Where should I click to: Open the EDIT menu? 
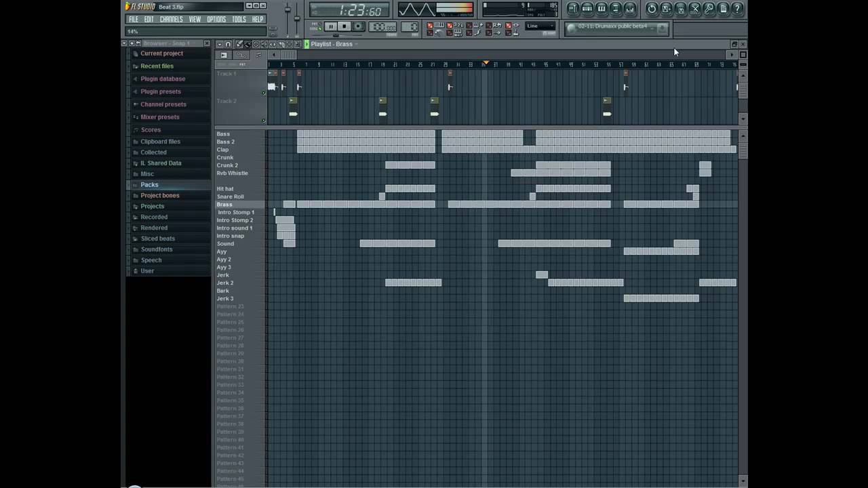149,20
